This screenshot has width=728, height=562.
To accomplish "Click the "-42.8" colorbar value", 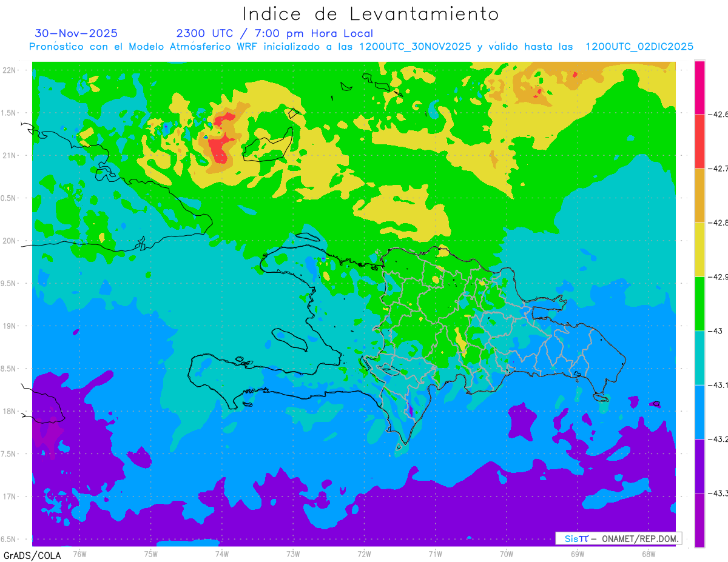I will (718, 222).
